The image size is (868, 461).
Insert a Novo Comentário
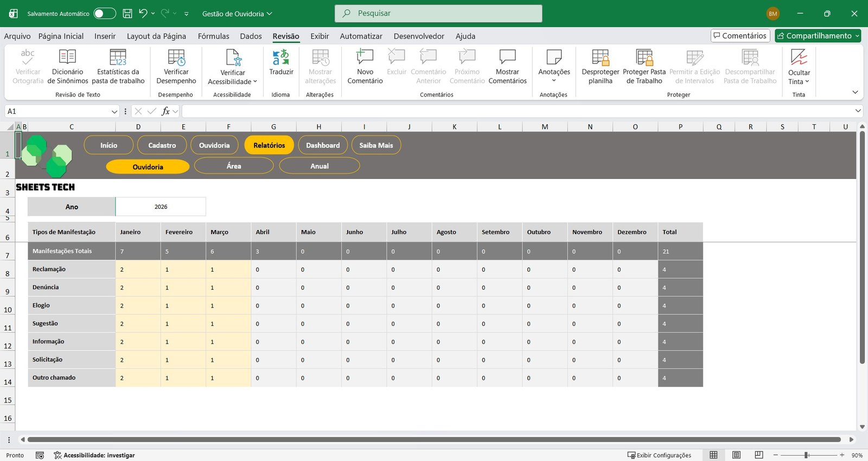[365, 57]
